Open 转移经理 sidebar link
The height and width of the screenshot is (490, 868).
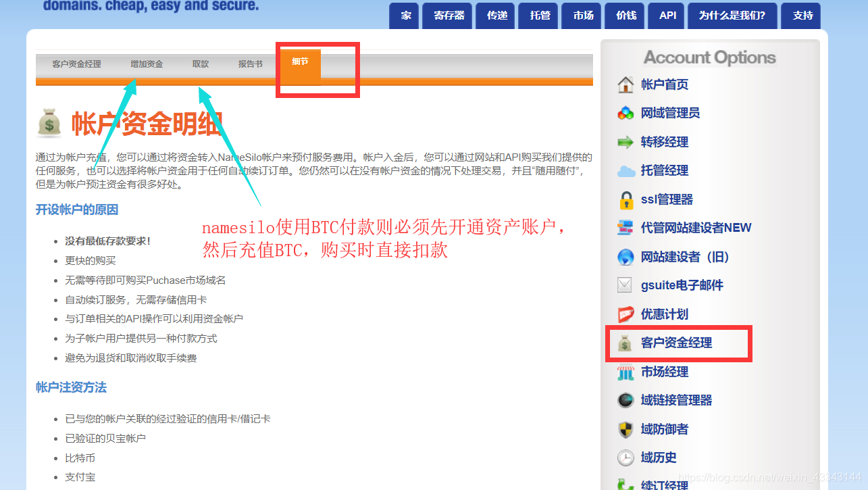(665, 142)
